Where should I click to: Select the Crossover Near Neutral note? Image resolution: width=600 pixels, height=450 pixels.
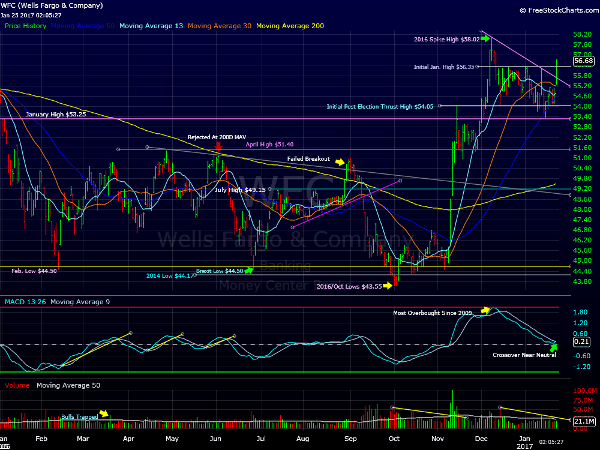coord(524,355)
